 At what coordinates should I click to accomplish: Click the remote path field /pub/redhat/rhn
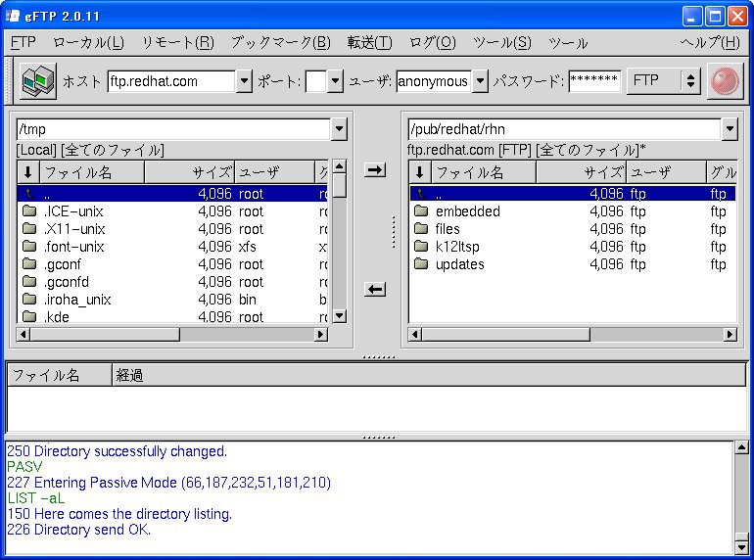(x=565, y=129)
